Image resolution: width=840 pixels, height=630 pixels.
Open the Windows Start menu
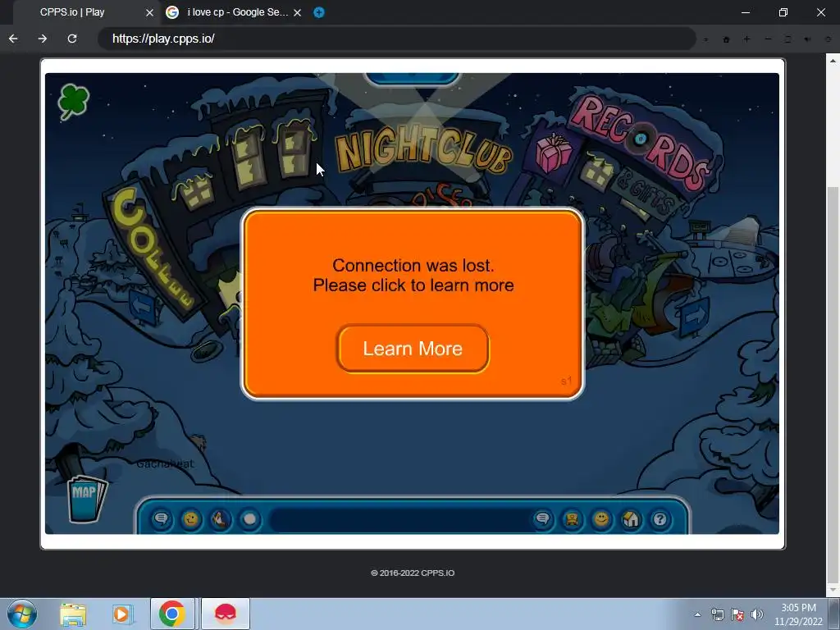coord(22,614)
